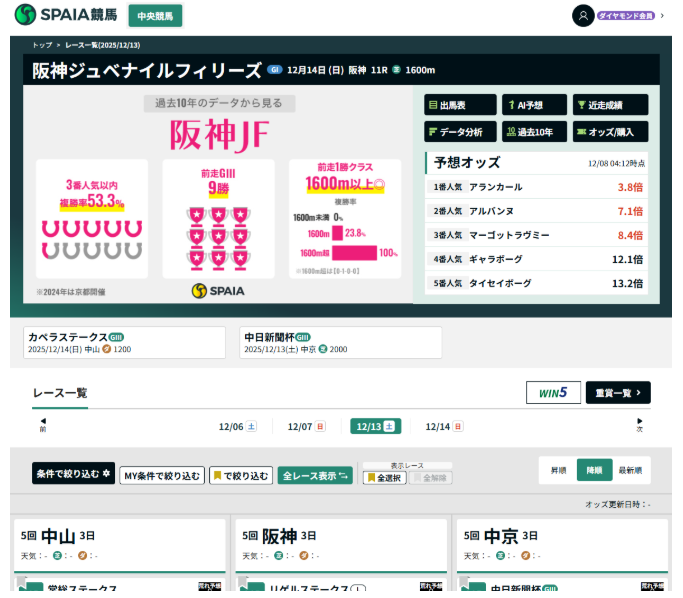Expand MY条件で絞り込む filter

point(161,476)
